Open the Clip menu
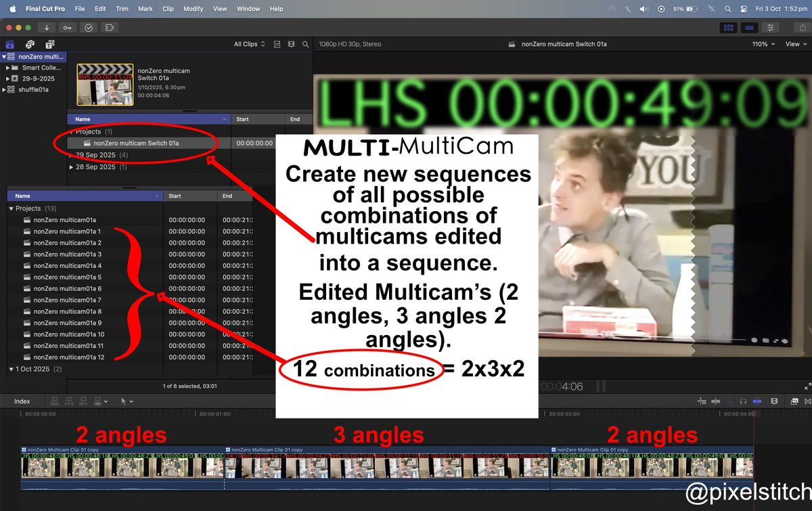Image resolution: width=812 pixels, height=511 pixels. tap(168, 9)
